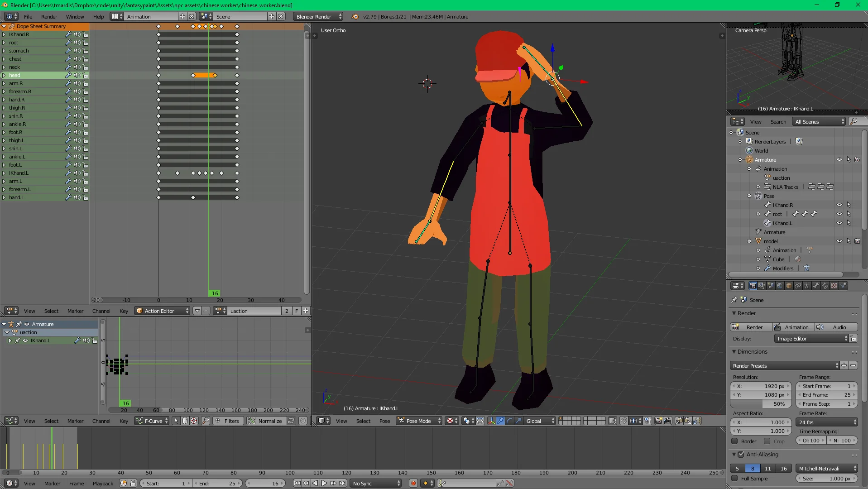Select the Mitchell-Netravali filter dropdown

827,468
